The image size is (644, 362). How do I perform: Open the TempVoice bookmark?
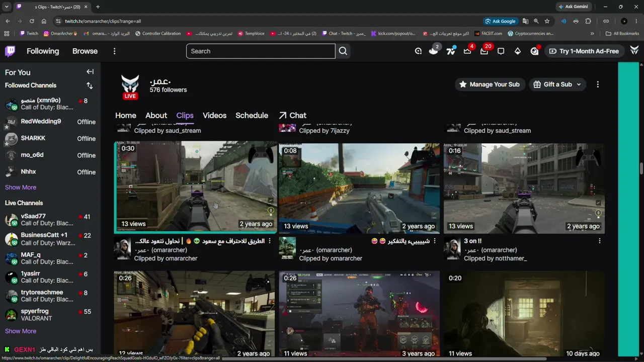(251, 34)
